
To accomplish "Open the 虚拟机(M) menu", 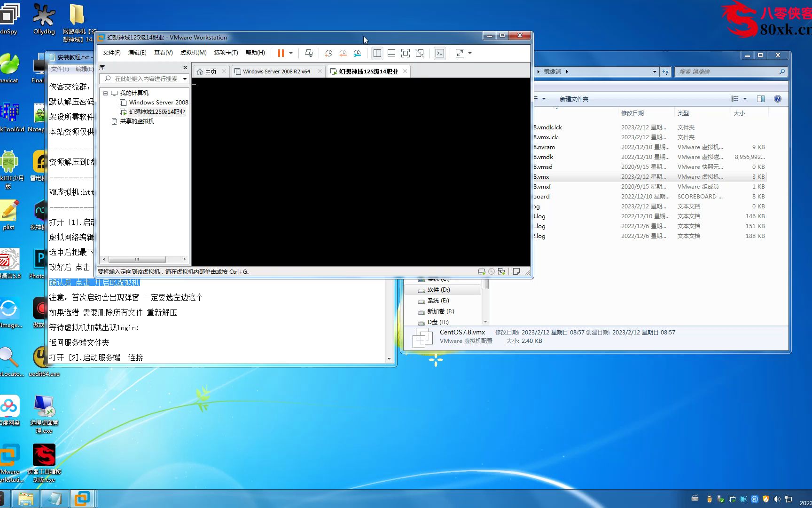I will [193, 53].
